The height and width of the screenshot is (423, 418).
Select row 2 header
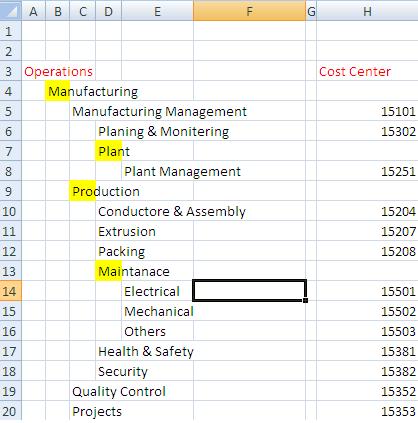pos(11,51)
